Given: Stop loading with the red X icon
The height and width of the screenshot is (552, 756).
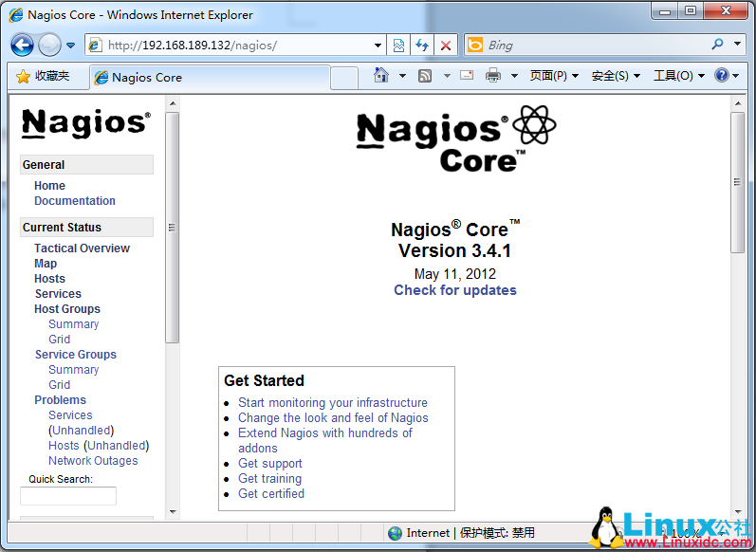Looking at the screenshot, I should coord(446,46).
